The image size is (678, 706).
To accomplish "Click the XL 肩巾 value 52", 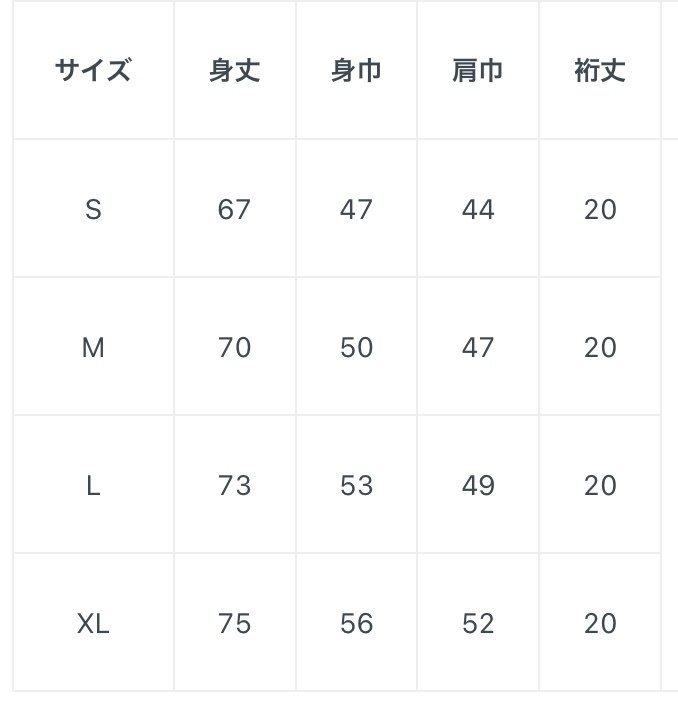I will 478,623.
